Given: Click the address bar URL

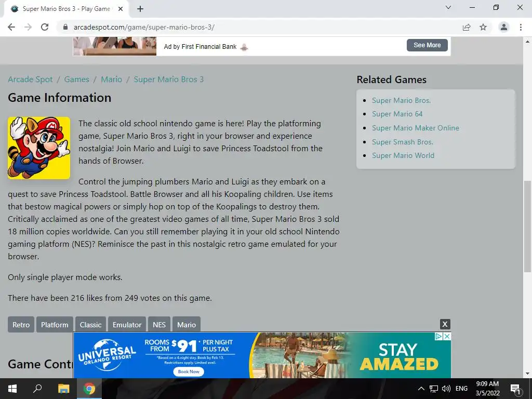Looking at the screenshot, I should coord(144,27).
